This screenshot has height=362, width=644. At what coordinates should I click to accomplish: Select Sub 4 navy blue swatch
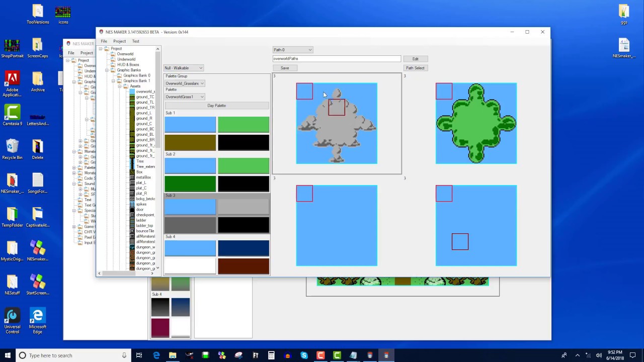click(244, 248)
